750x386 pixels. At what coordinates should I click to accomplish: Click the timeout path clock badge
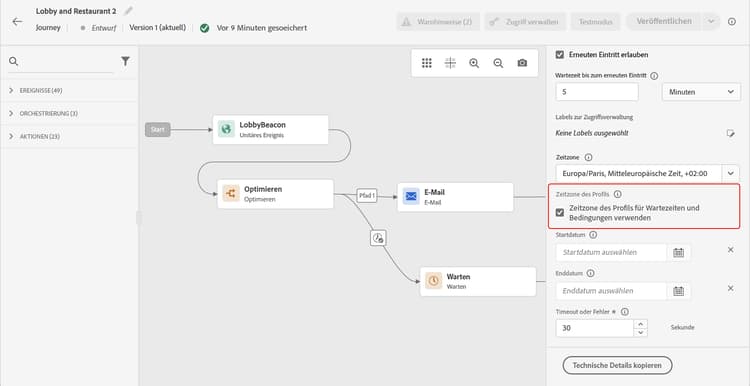[378, 238]
